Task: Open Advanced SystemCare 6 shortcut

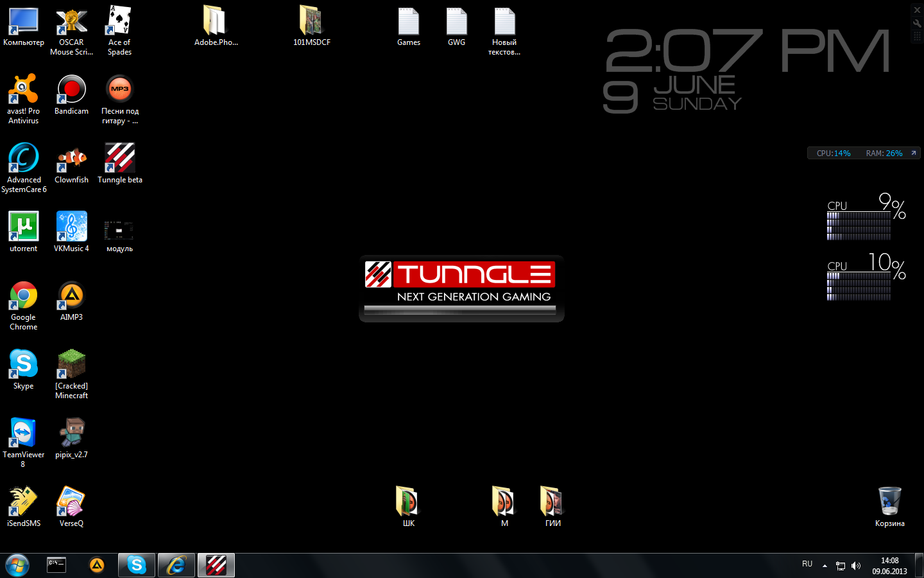Action: click(24, 168)
